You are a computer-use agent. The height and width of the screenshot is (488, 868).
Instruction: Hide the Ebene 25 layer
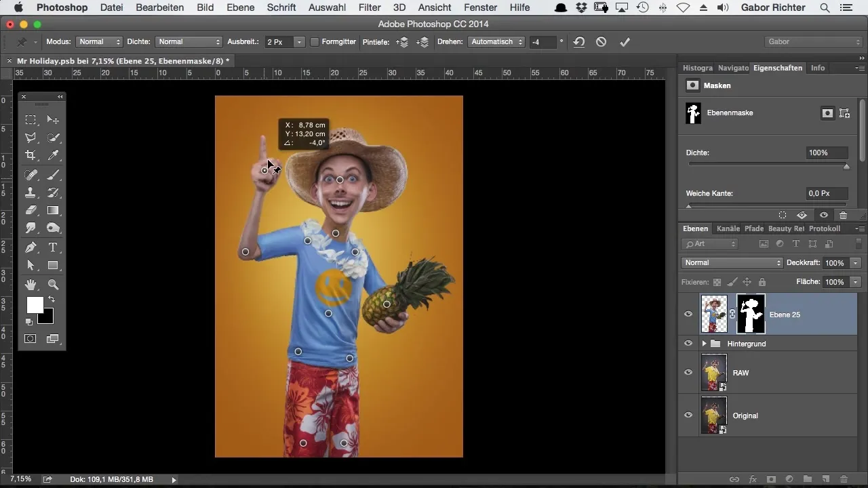pos(688,314)
